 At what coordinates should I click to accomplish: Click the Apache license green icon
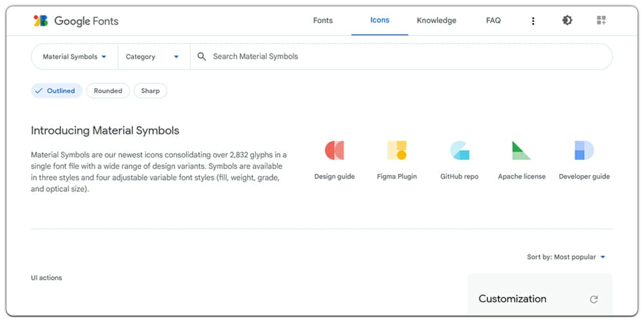521,150
